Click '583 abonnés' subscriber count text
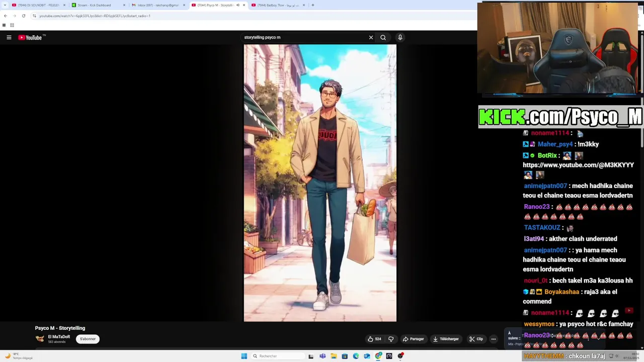This screenshot has height=362, width=644. pos(57,342)
